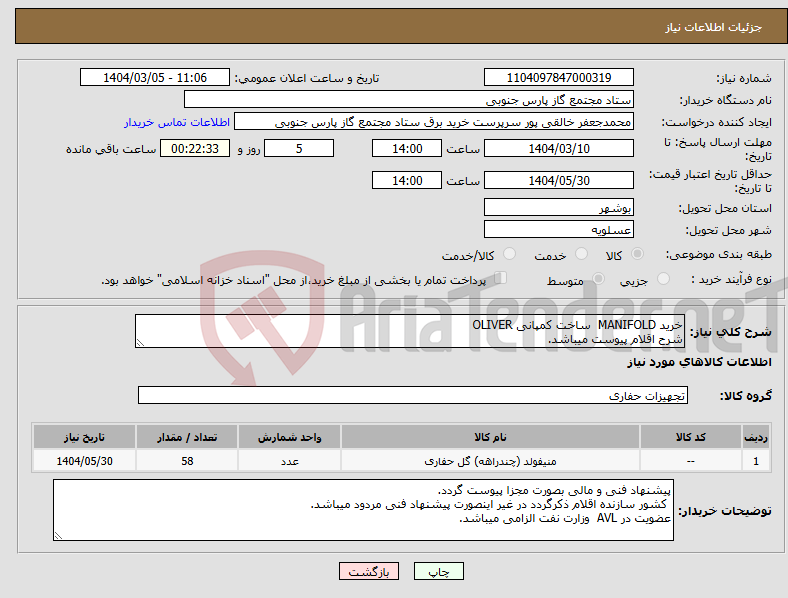Image resolution: width=788 pixels, height=598 pixels.
Task: Click the نام کالا column header
Action: (x=490, y=437)
